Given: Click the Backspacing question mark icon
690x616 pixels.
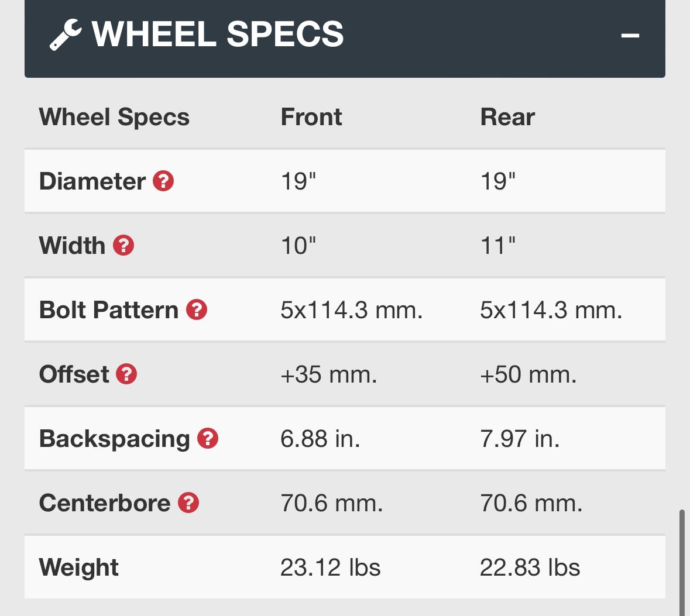Looking at the screenshot, I should coord(208,438).
